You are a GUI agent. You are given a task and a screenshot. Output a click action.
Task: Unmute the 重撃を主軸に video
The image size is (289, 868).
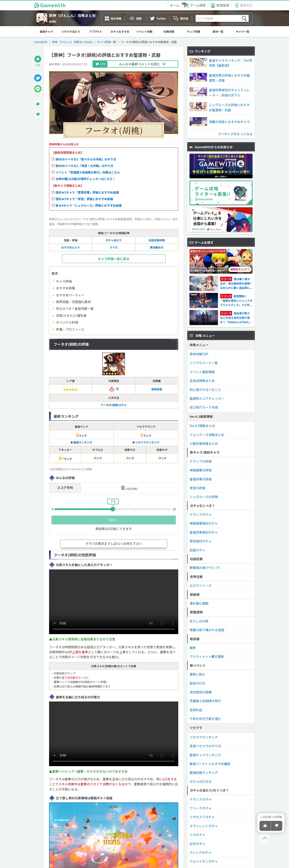point(151,756)
